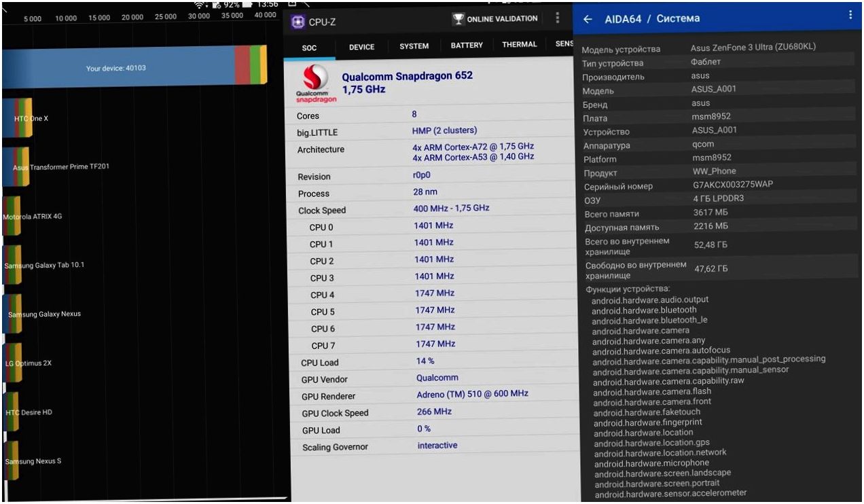Image resolution: width=864 pixels, height=504 pixels.
Task: Select the HTC One X benchmark bar
Action: click(x=17, y=118)
